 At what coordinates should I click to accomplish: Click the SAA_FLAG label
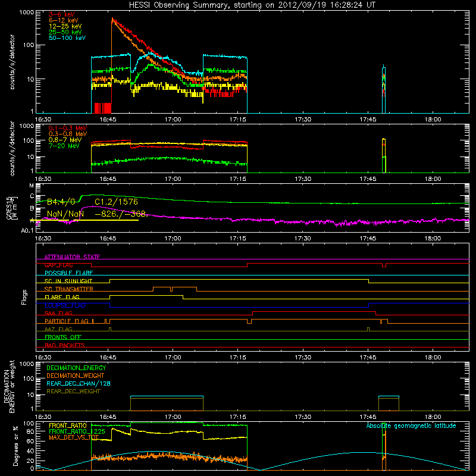tap(58, 313)
